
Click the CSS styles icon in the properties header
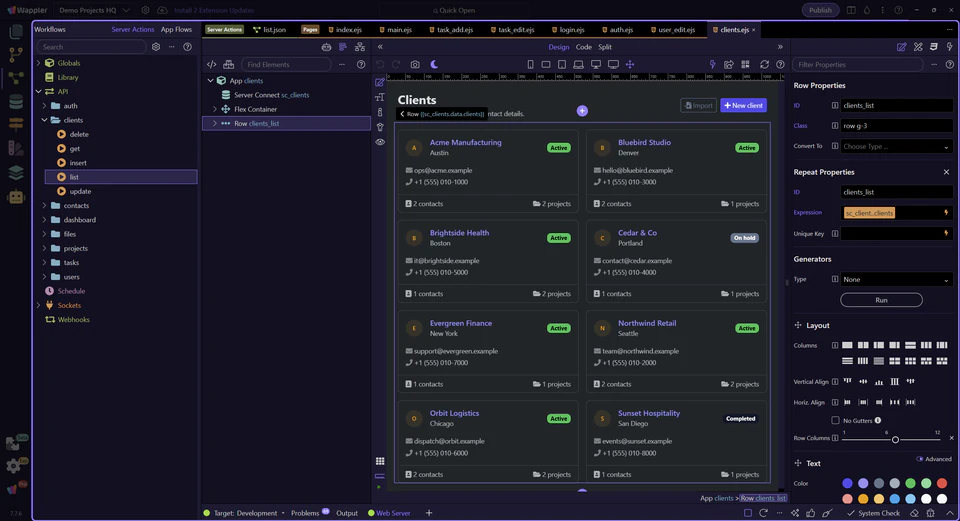pyautogui.click(x=934, y=47)
